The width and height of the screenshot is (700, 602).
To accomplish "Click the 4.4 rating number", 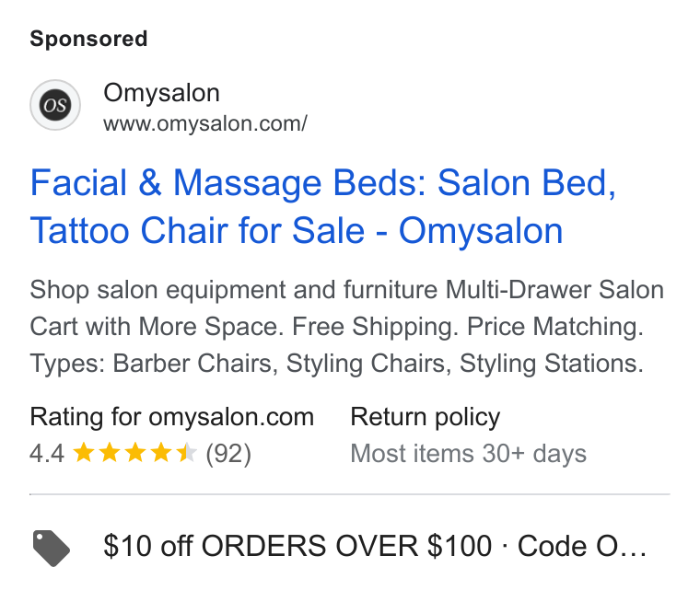I will [47, 454].
